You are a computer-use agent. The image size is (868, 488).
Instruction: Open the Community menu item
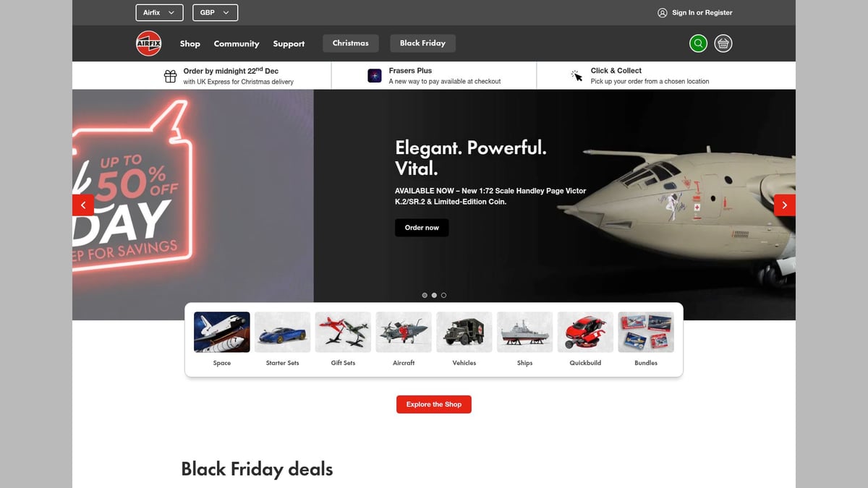coord(237,44)
